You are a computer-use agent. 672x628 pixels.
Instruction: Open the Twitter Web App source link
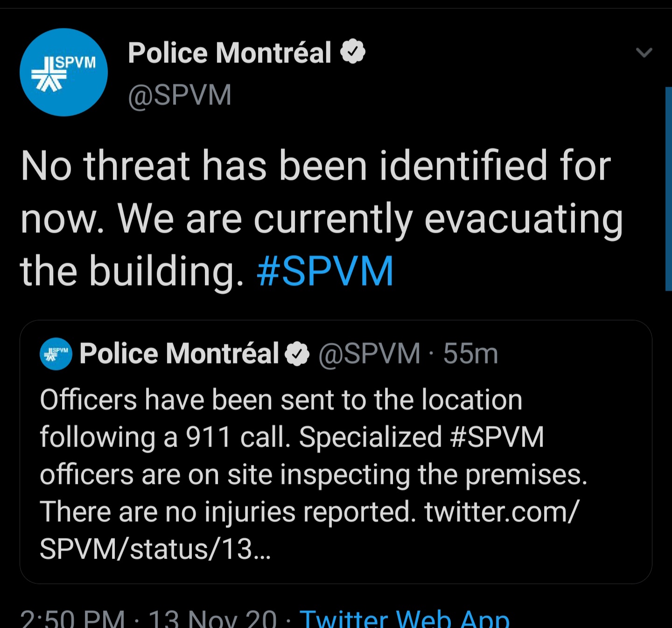[405, 619]
